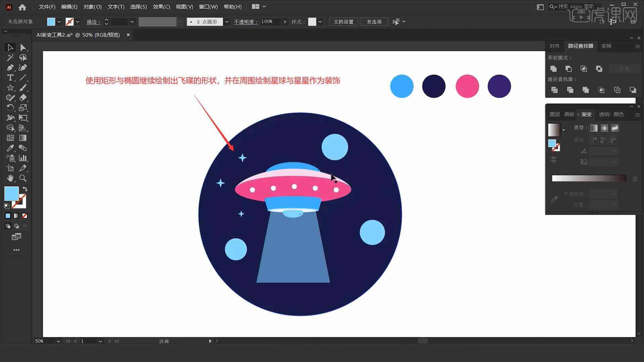Click the Stroke weight dropdown

point(131,22)
